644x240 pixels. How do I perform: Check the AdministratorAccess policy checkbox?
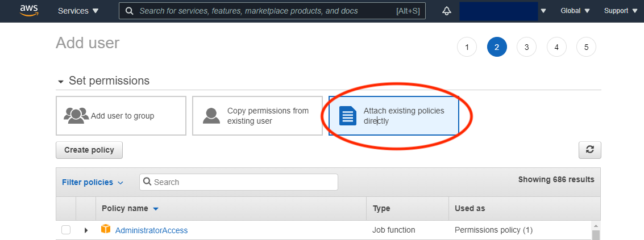(x=66, y=230)
